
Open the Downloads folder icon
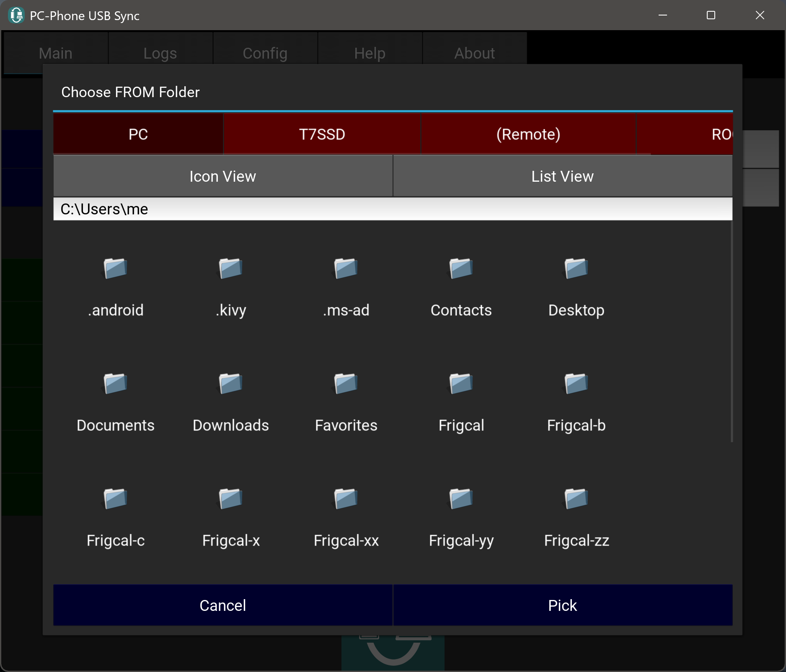pos(230,384)
